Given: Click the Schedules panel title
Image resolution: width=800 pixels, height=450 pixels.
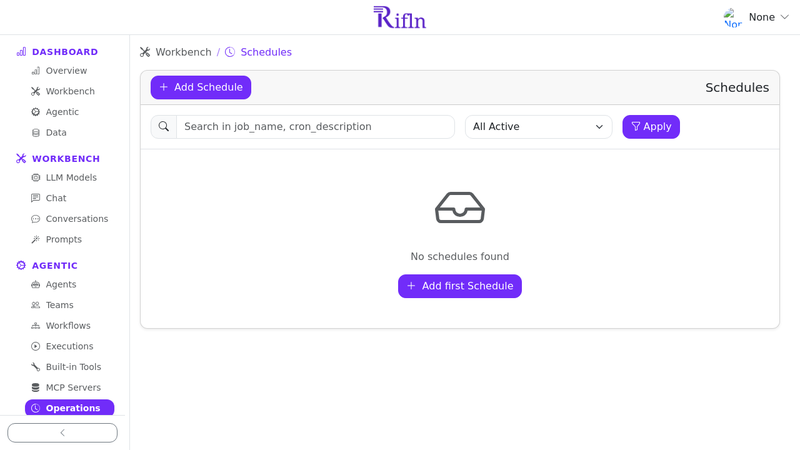Looking at the screenshot, I should pyautogui.click(x=737, y=88).
